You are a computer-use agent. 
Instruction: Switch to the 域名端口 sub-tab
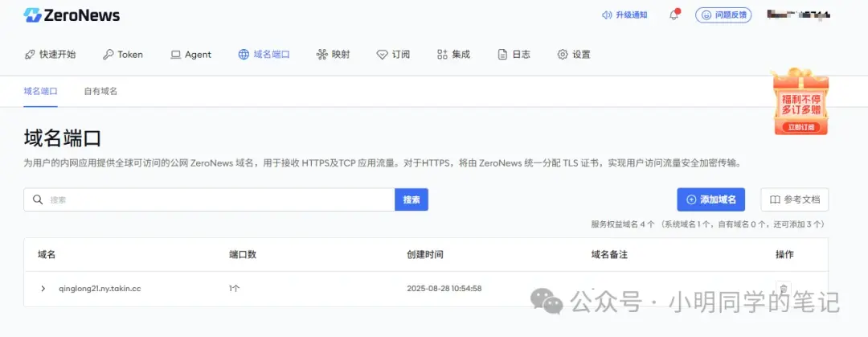click(40, 91)
